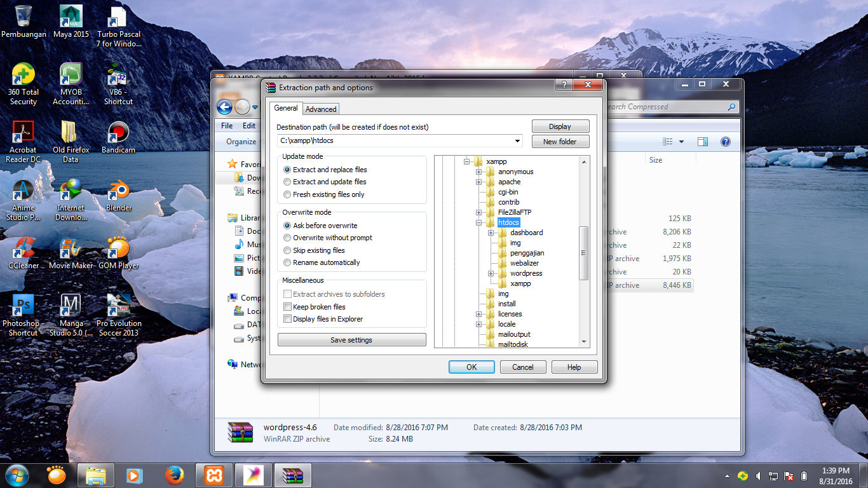868x488 pixels.
Task: Open Windows Explorer from the taskbar
Action: click(96, 475)
